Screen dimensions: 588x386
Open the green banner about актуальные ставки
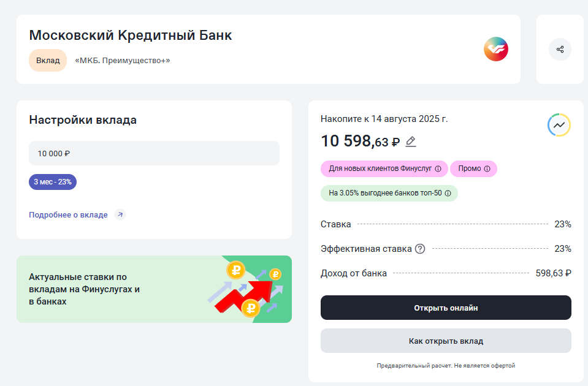(155, 289)
